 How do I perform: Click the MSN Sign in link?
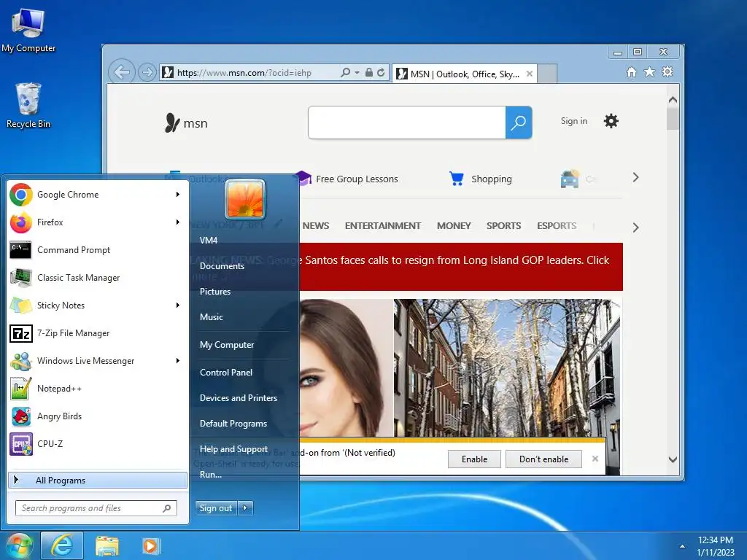(x=573, y=121)
